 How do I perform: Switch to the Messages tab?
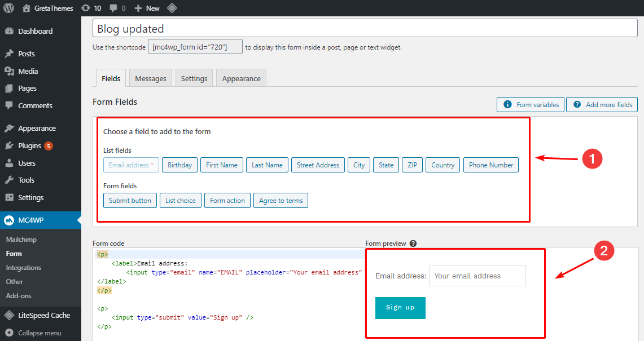(x=150, y=78)
